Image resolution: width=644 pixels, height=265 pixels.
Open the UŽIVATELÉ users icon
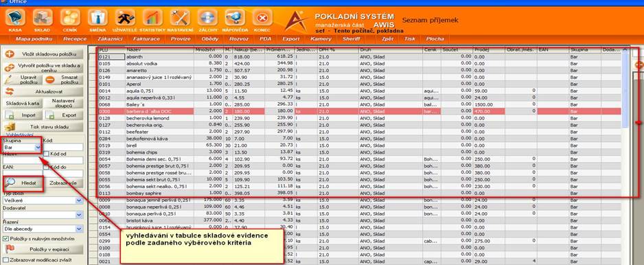[x=125, y=18]
